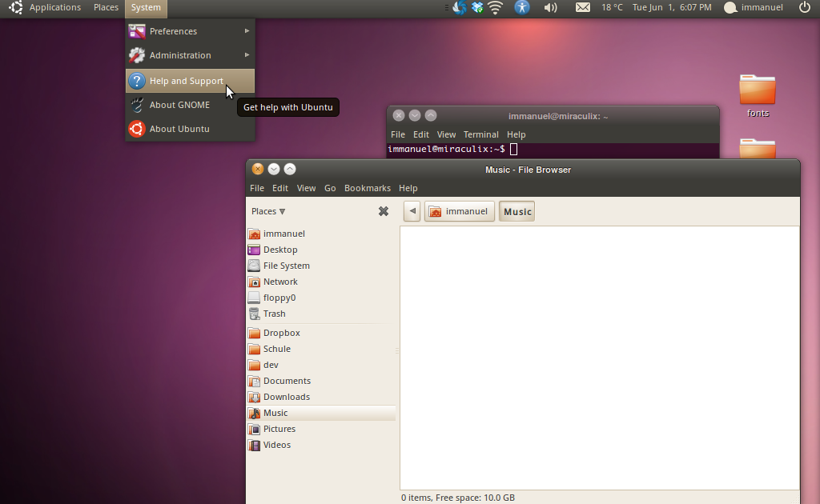Open the fonts folder on the desktop
Viewport: 820px width, 504px height.
pos(756,88)
